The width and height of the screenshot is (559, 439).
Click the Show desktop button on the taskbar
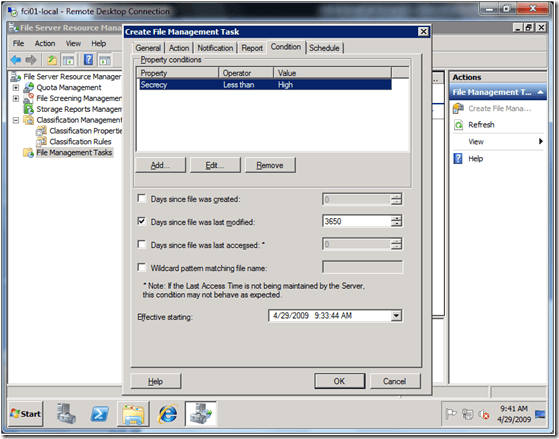(x=540, y=414)
